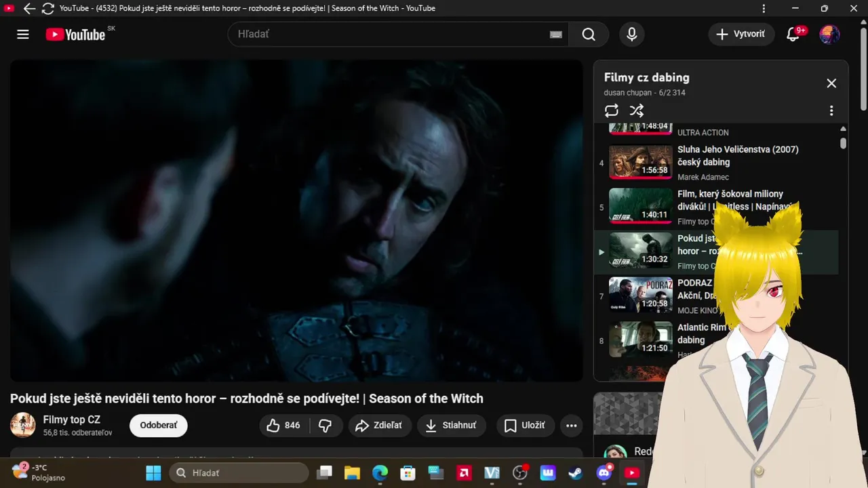Play the PODRAZ video thumbnail
868x488 pixels.
click(x=640, y=295)
